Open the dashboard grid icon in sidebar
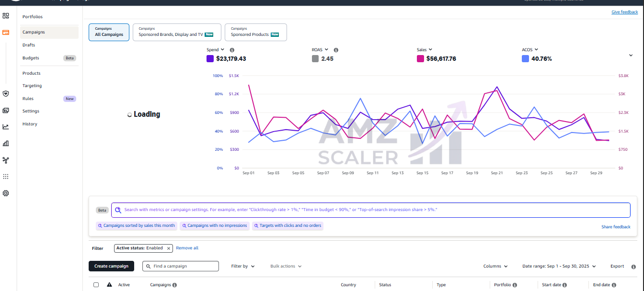The width and height of the screenshot is (644, 291). 6,16
